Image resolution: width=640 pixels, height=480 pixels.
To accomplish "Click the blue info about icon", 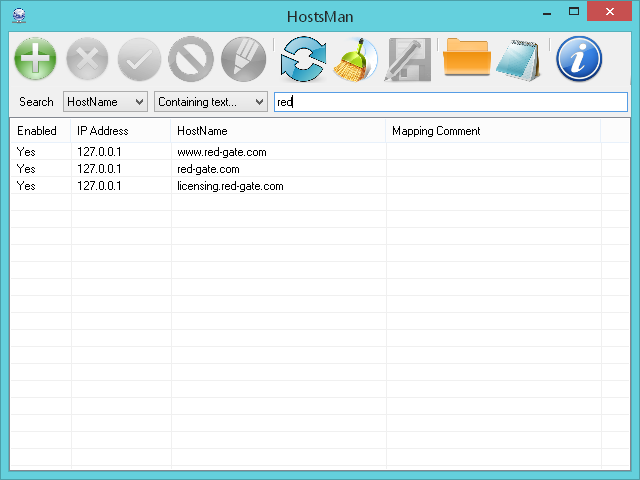I will (579, 58).
